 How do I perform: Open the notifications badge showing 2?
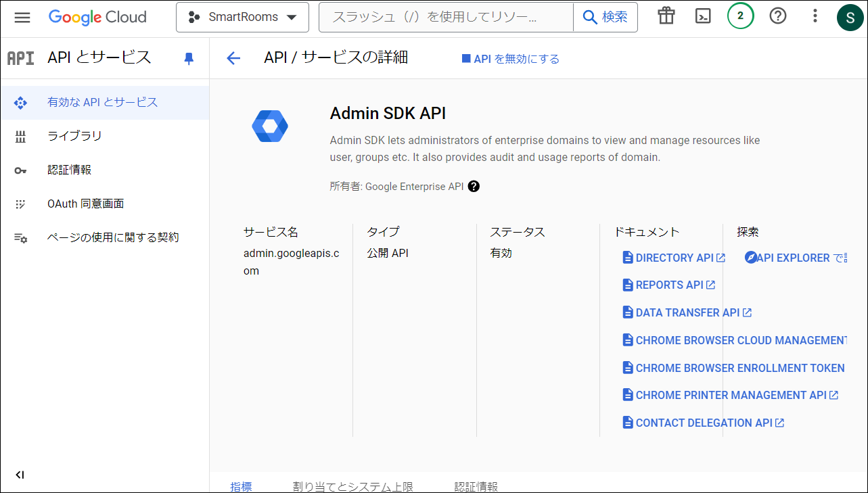(x=740, y=16)
